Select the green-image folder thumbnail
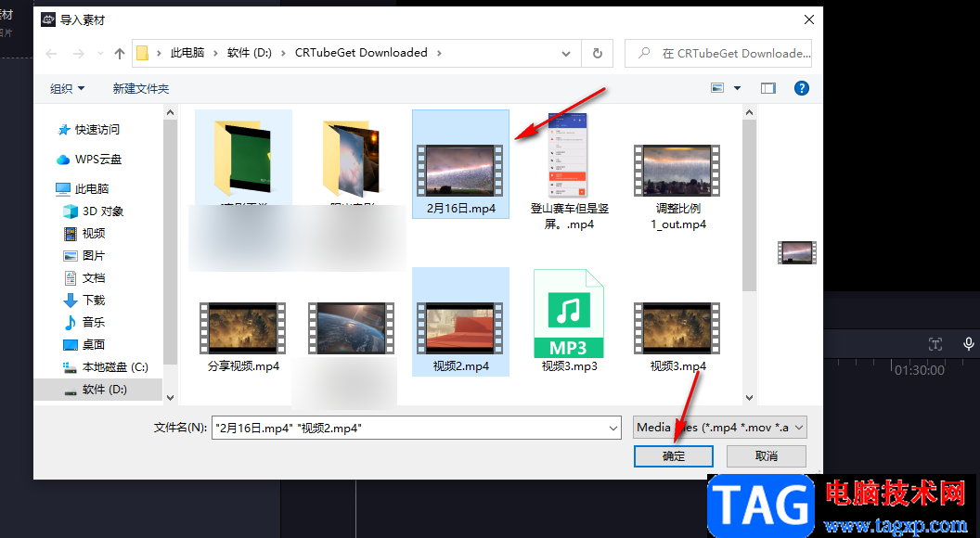980x538 pixels. click(x=243, y=158)
